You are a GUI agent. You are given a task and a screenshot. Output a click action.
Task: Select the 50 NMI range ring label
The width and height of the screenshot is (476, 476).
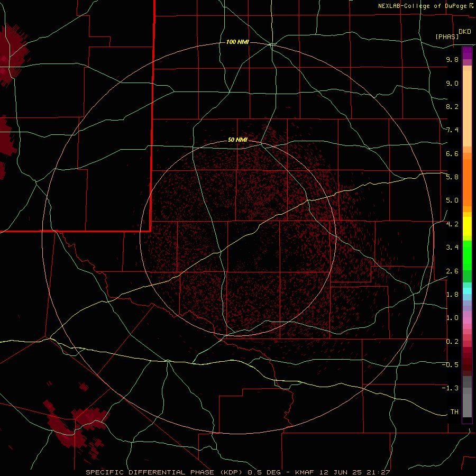(x=237, y=140)
